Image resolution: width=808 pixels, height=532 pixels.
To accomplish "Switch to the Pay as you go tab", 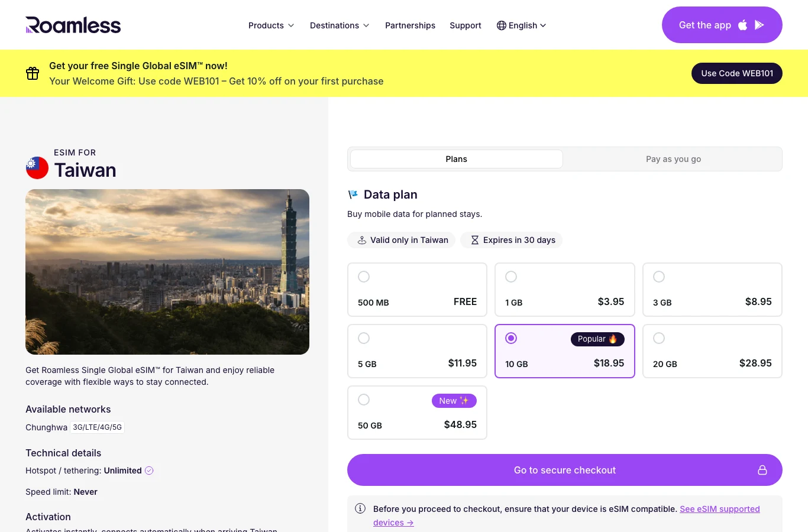I will tap(673, 159).
